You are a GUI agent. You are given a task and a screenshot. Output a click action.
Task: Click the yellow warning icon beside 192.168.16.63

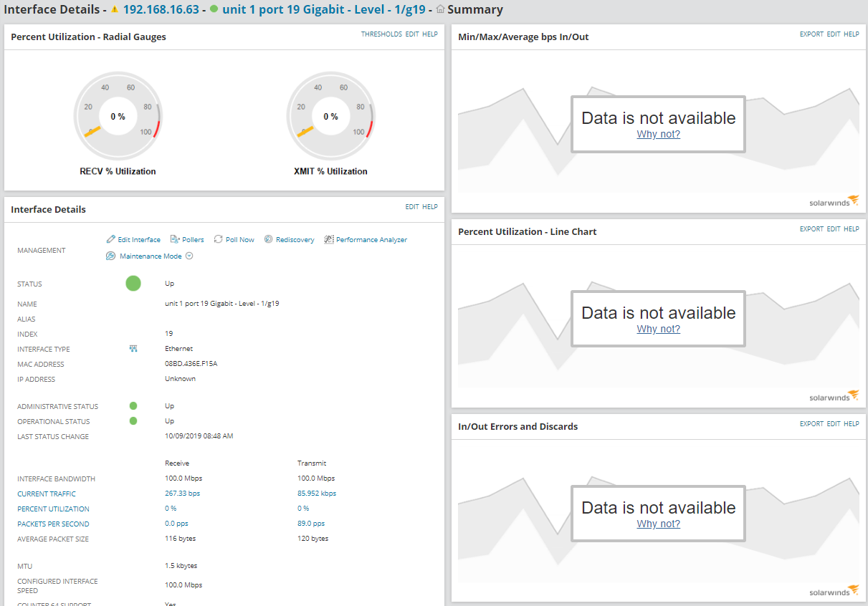(115, 10)
